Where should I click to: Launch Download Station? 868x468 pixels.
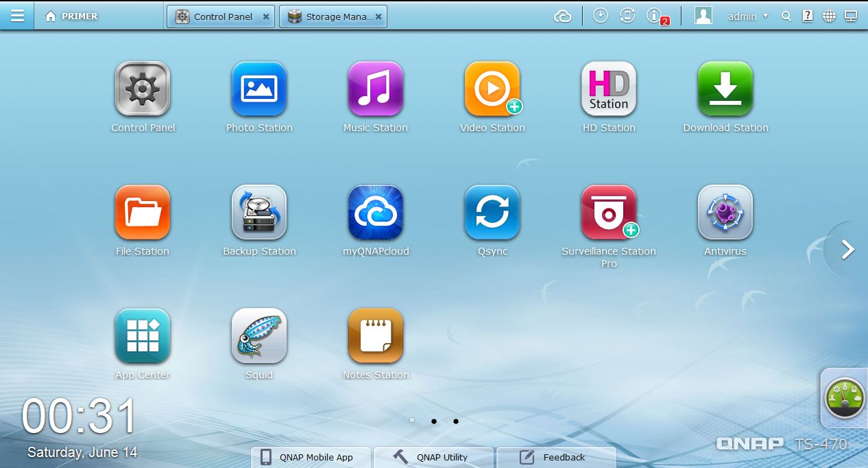[725, 89]
